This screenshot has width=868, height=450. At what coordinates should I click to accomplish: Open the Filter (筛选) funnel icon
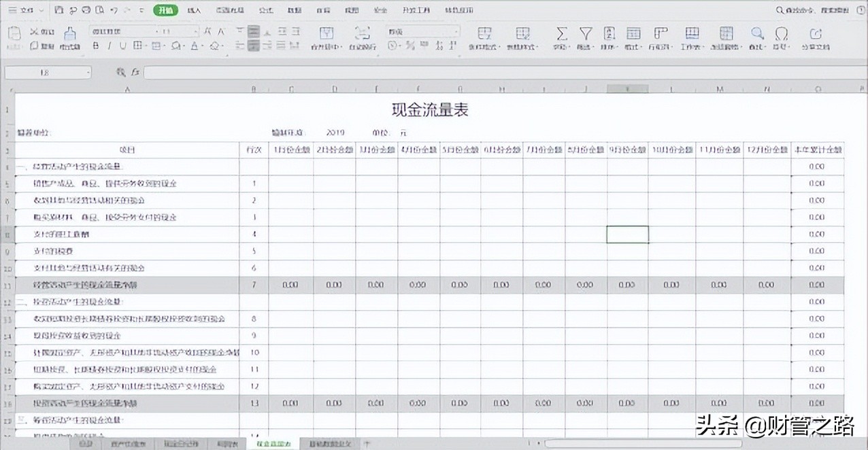tap(586, 34)
